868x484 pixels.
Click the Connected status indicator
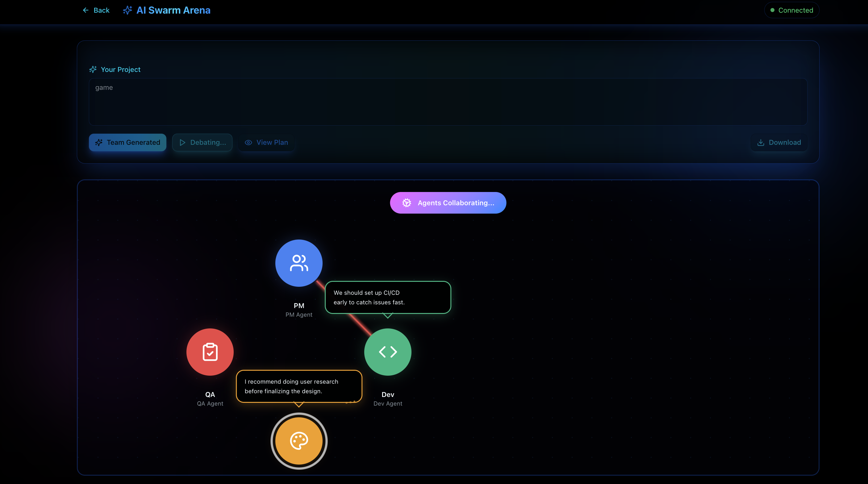pos(791,10)
